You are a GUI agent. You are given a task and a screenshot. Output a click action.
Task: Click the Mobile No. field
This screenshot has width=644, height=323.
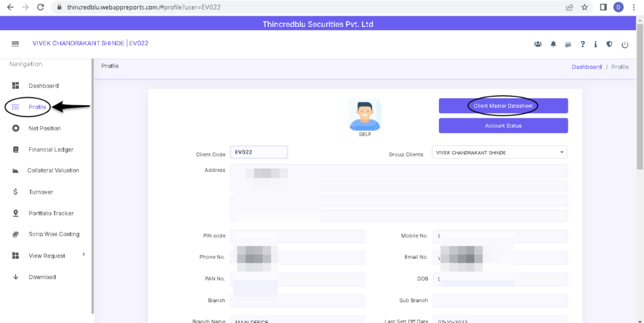coord(500,236)
